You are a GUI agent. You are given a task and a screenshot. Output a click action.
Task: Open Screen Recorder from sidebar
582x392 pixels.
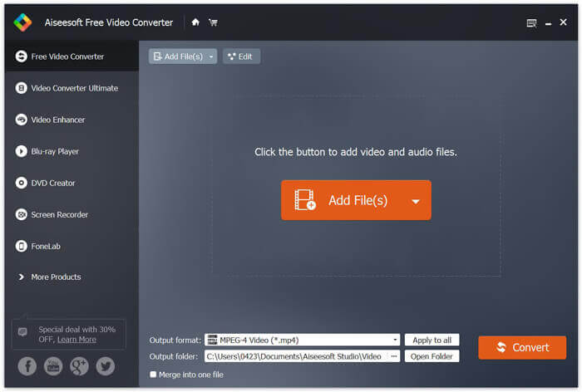coord(59,214)
